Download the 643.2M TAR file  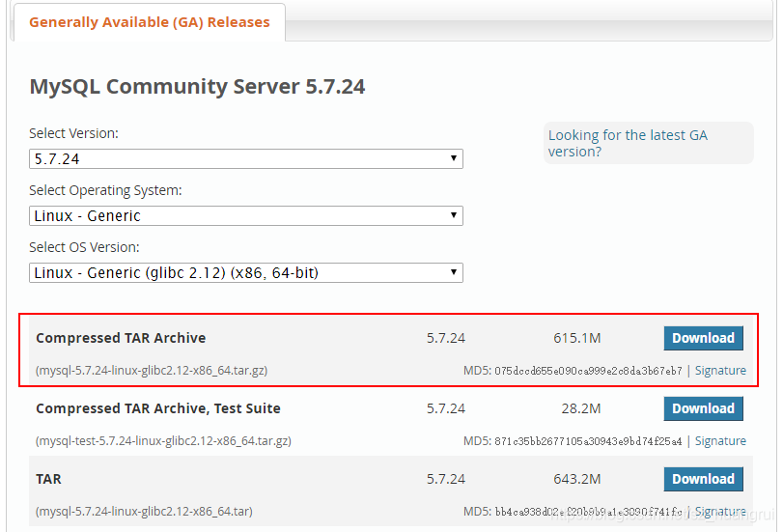(x=703, y=479)
